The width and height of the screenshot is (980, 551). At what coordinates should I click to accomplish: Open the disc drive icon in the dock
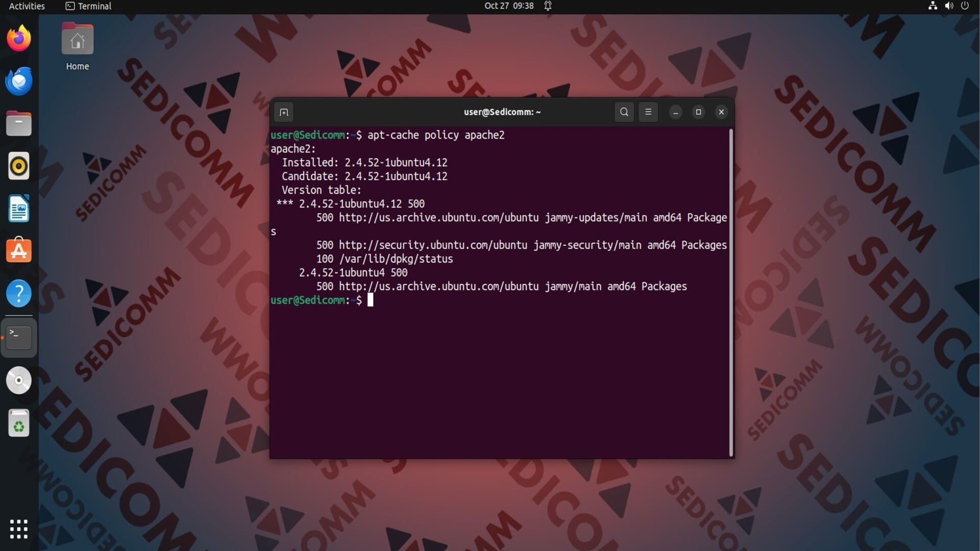click(x=19, y=381)
